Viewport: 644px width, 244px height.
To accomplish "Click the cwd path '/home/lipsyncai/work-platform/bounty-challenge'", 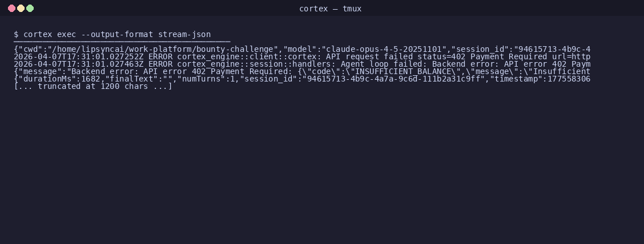I will [x=163, y=49].
